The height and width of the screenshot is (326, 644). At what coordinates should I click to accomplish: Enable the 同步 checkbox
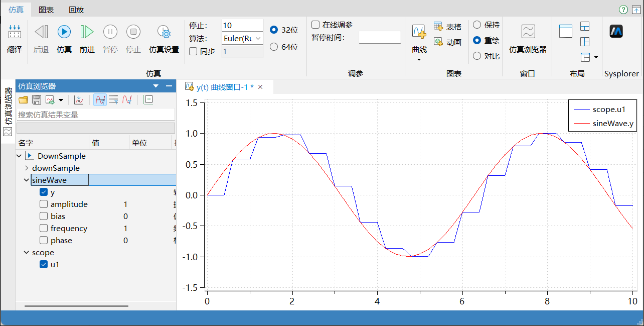pyautogui.click(x=193, y=51)
